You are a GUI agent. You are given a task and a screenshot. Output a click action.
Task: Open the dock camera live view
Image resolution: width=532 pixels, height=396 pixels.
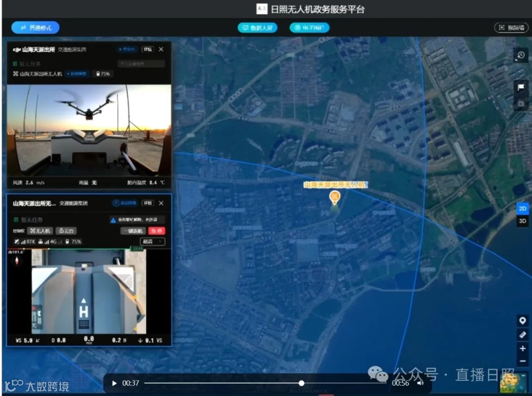click(x=89, y=131)
